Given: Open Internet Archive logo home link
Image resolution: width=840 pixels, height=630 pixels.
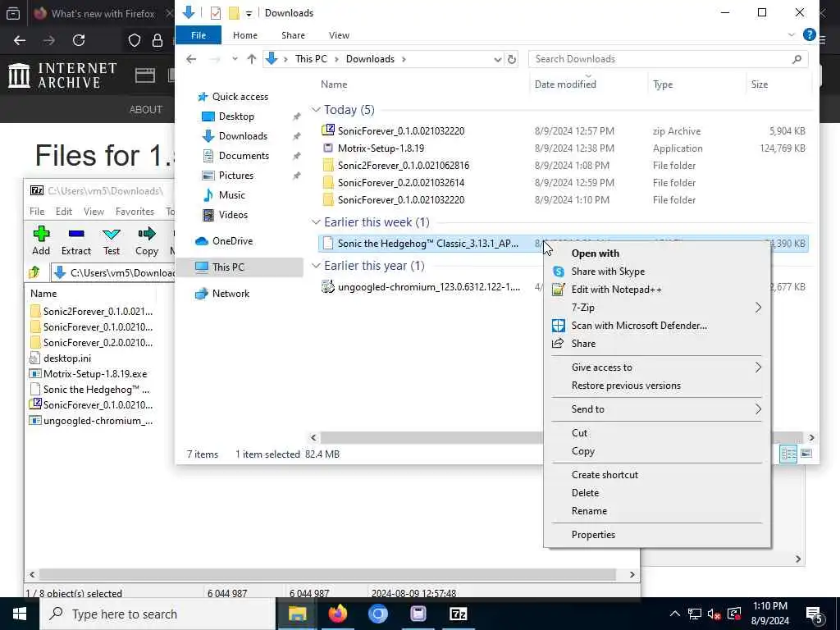Looking at the screenshot, I should point(62,75).
